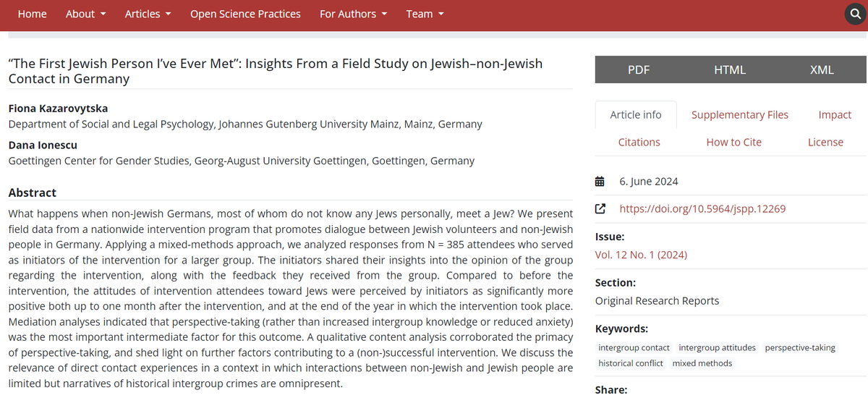Click the Section: label
This screenshot has width=868, height=398.
616,282
